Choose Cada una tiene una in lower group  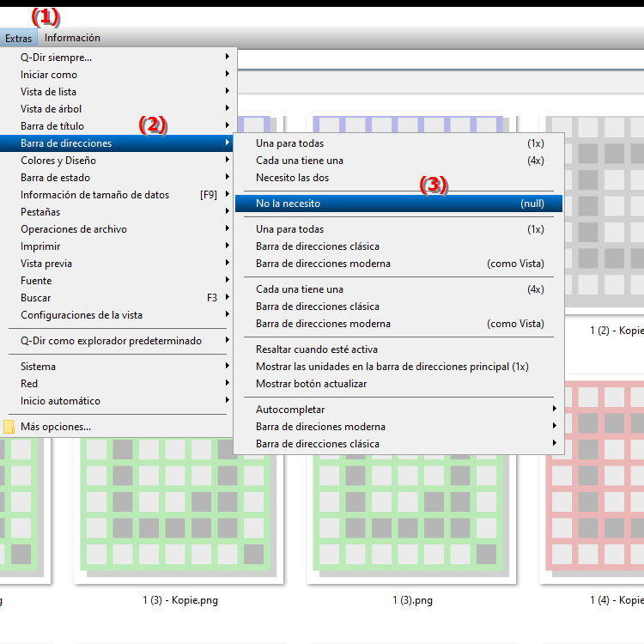point(398,289)
